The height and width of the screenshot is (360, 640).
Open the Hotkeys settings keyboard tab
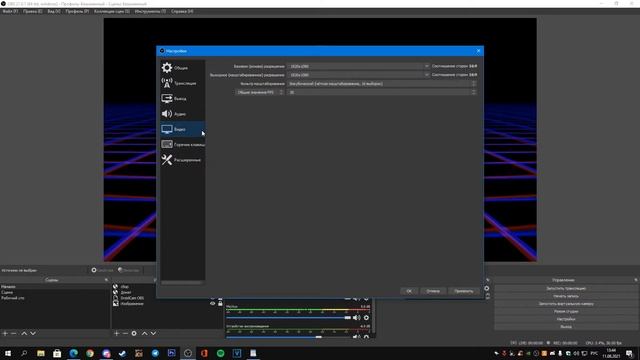[x=182, y=144]
